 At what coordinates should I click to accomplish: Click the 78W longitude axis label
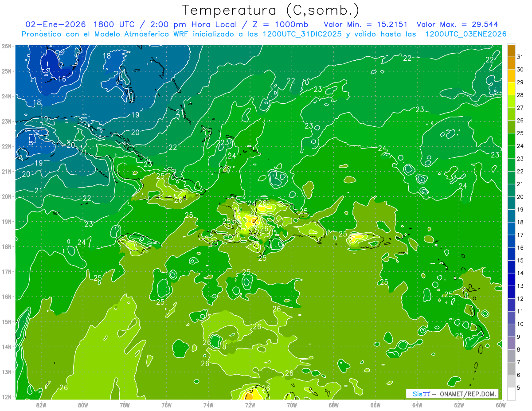[125, 405]
